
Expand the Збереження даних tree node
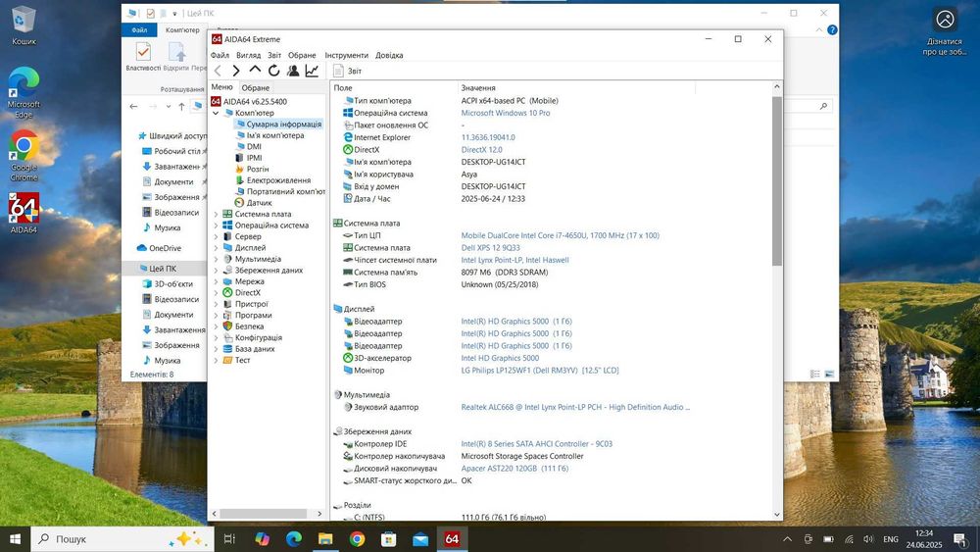[216, 270]
